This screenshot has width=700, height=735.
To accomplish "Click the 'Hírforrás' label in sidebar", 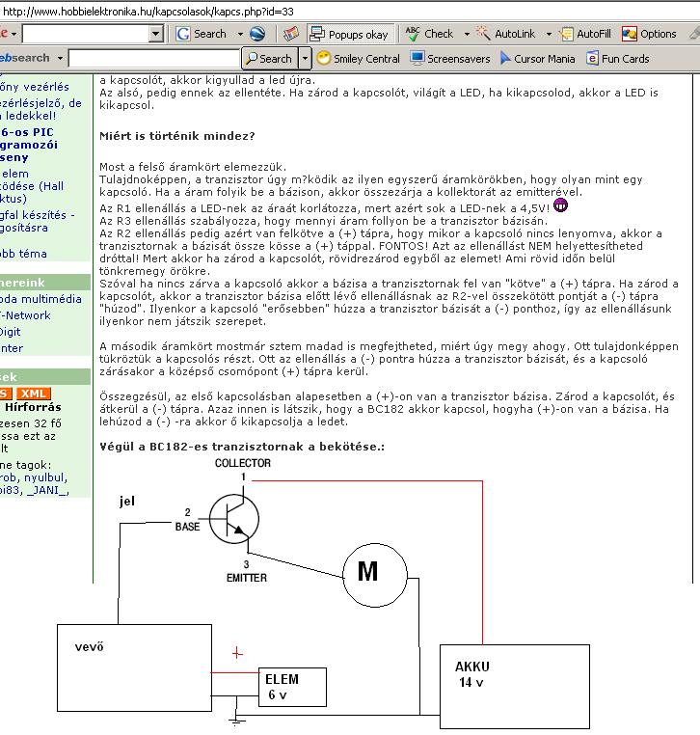I will point(34,407).
